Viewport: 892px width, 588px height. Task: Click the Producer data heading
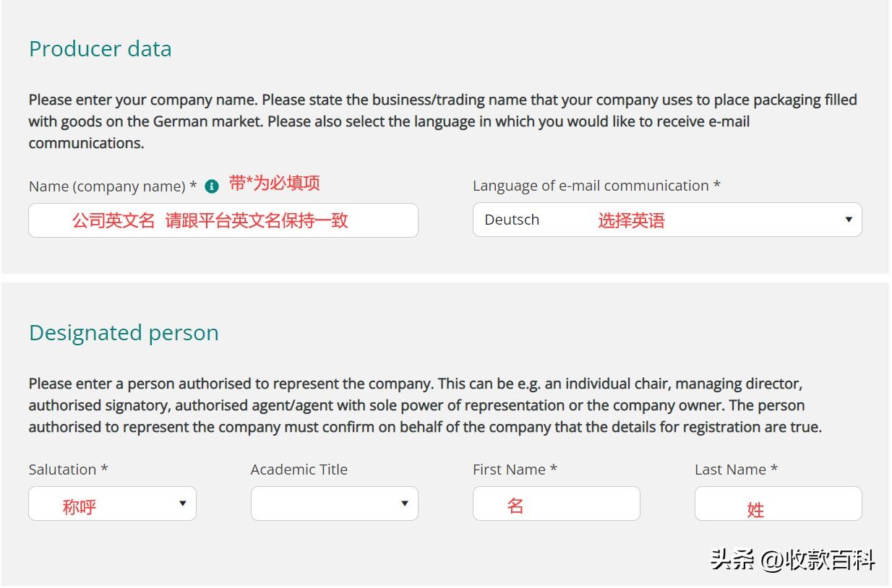pos(100,48)
